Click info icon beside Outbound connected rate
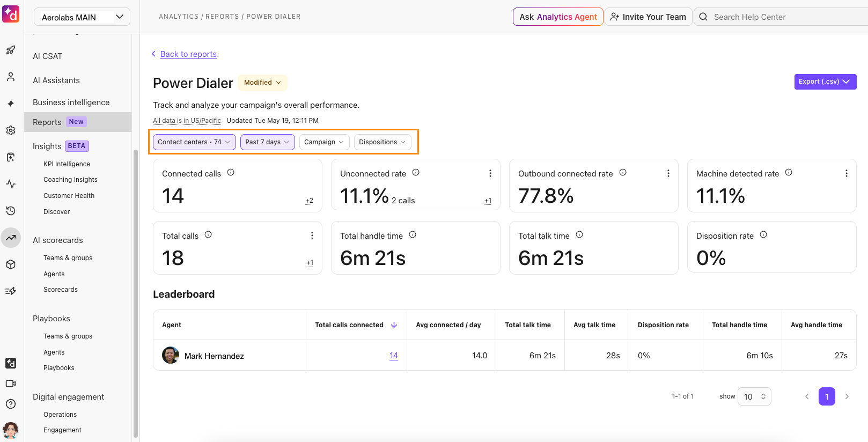Viewport: 868px width, 442px height. tap(623, 173)
